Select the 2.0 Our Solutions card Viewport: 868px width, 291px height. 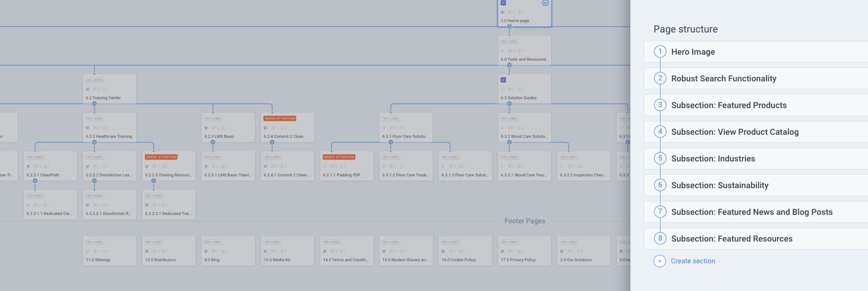point(583,251)
